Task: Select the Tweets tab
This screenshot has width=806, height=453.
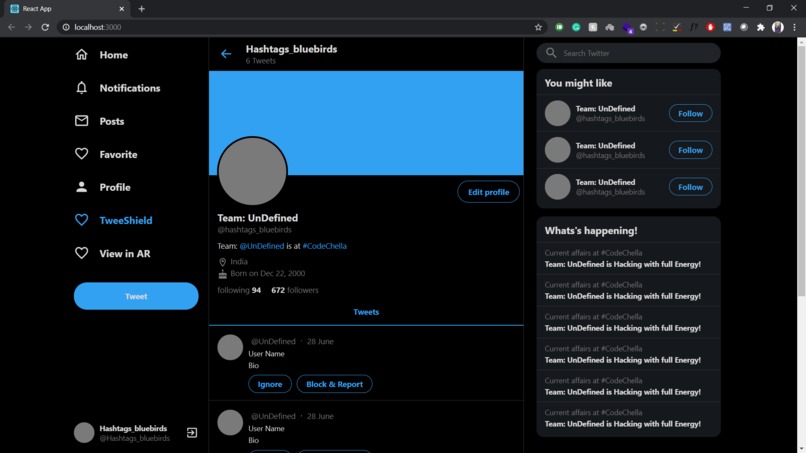Action: 366,312
